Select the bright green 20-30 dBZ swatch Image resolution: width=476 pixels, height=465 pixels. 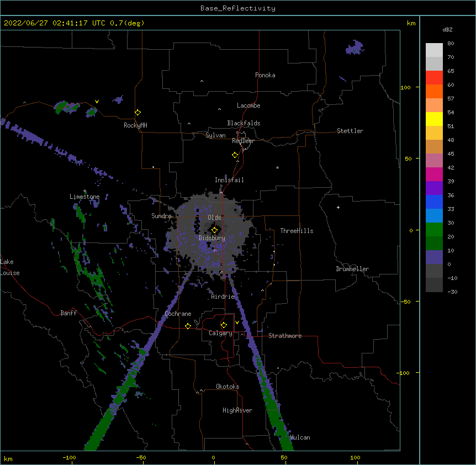tap(434, 230)
